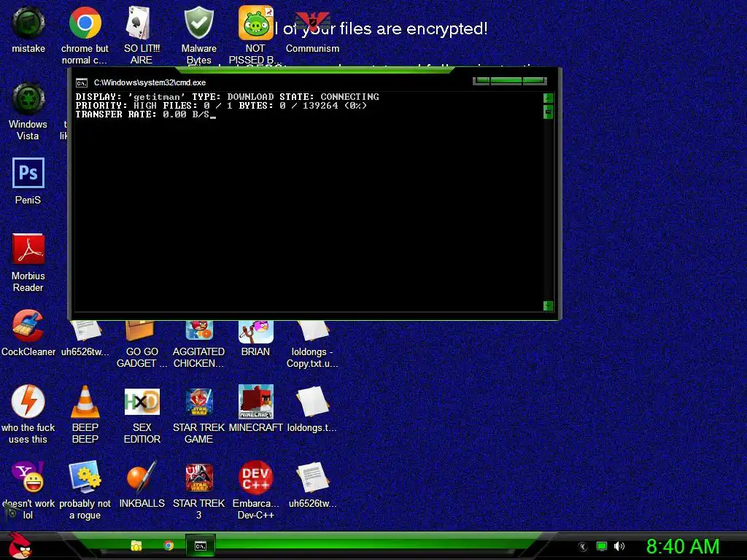747x560 pixels.
Task: Open the BRIAN slingshot bird icon
Action: click(256, 332)
